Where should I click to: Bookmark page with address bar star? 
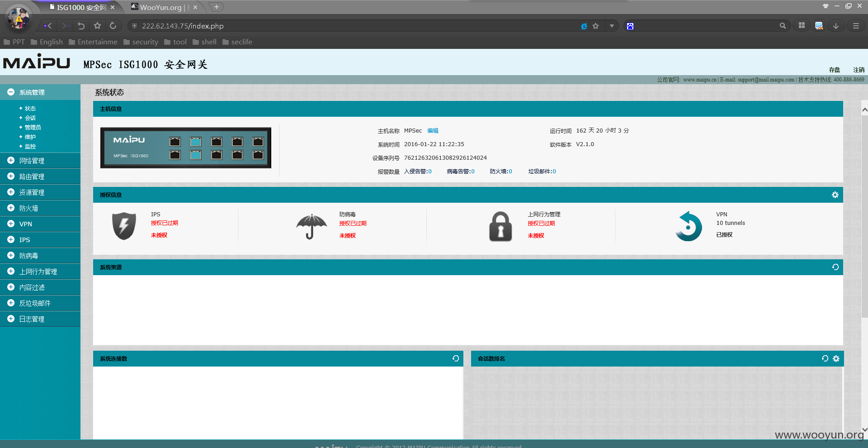click(596, 26)
